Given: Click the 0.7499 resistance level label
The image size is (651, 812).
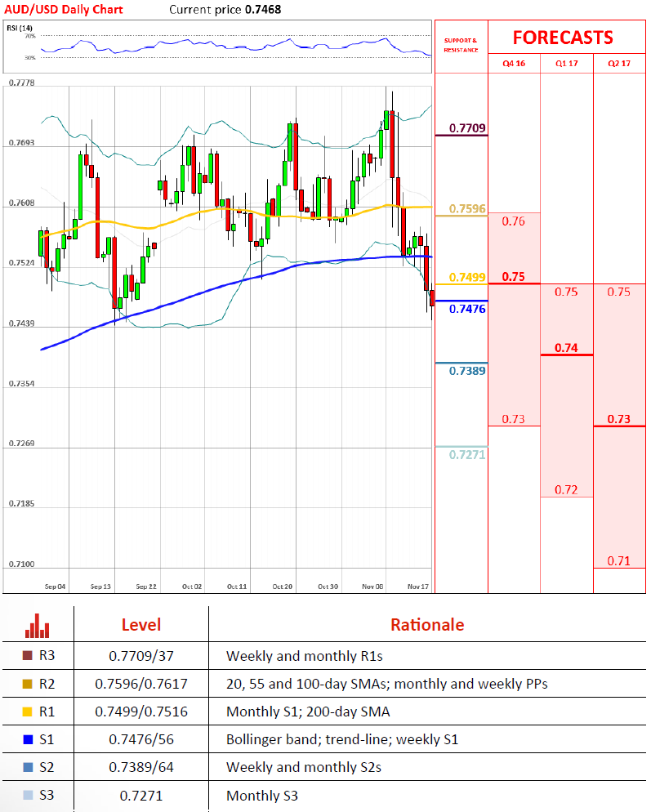Looking at the screenshot, I should 467,277.
